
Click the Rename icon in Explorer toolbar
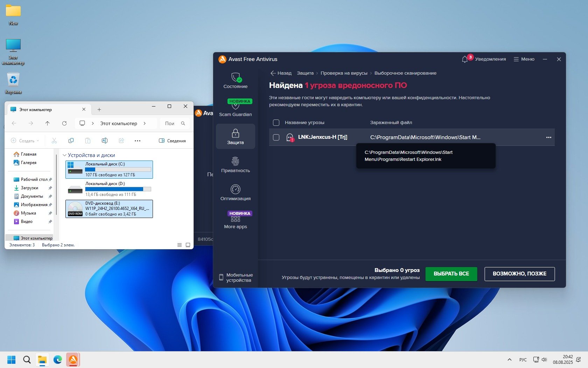[x=105, y=141]
